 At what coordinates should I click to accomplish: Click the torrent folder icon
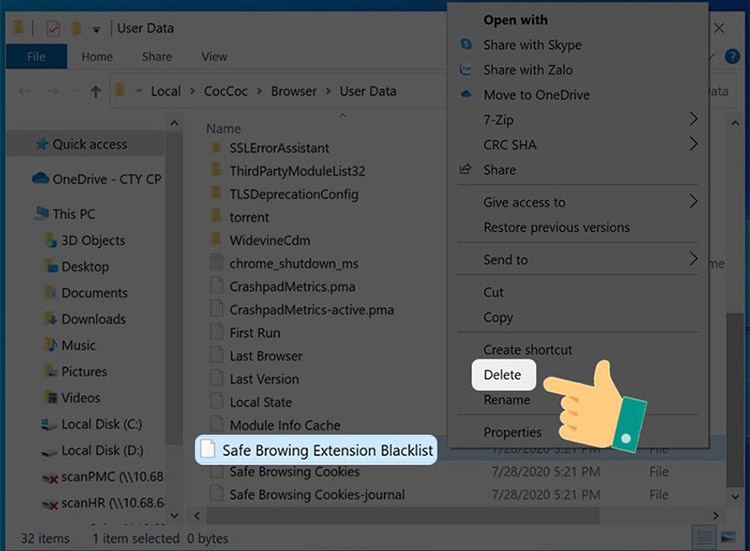point(216,216)
